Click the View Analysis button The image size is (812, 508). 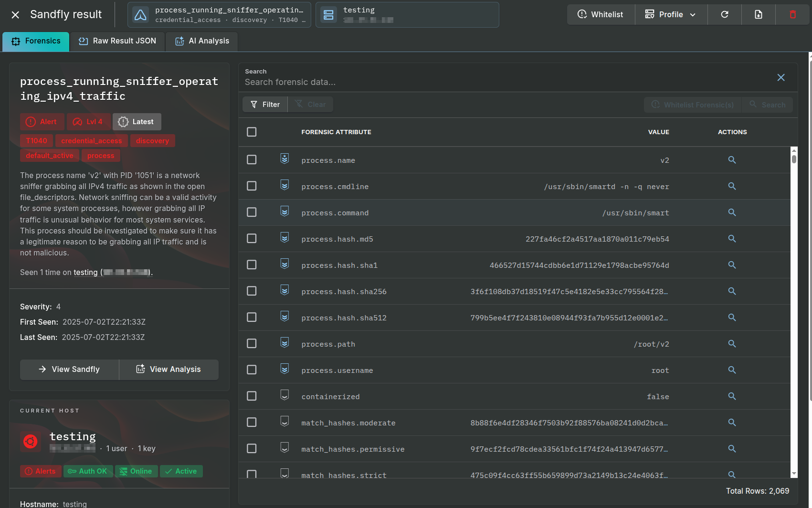tap(169, 369)
